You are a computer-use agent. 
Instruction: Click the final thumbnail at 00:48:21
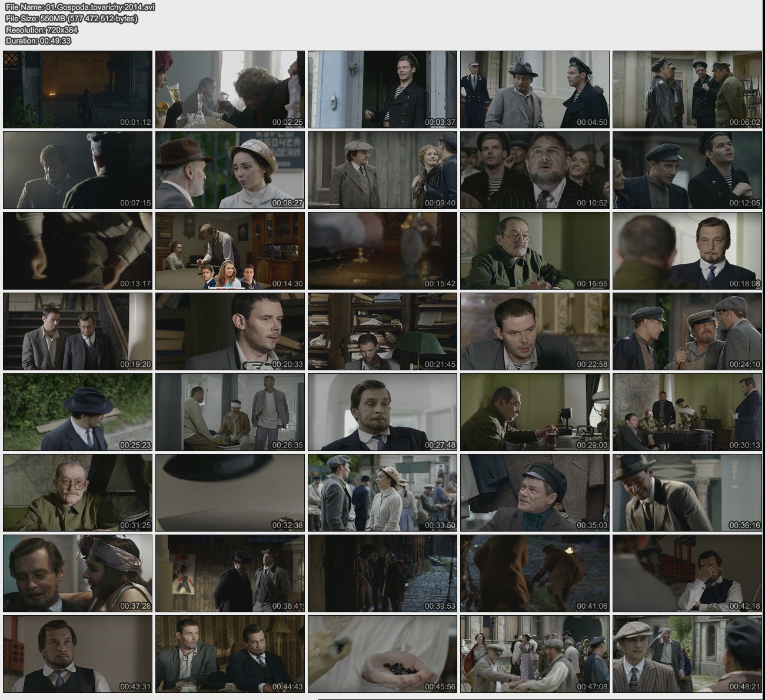click(x=687, y=654)
